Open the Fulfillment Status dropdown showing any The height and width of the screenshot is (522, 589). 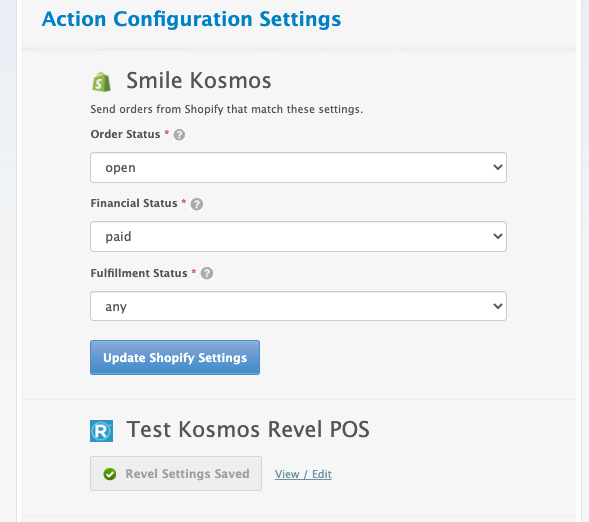pyautogui.click(x=298, y=306)
